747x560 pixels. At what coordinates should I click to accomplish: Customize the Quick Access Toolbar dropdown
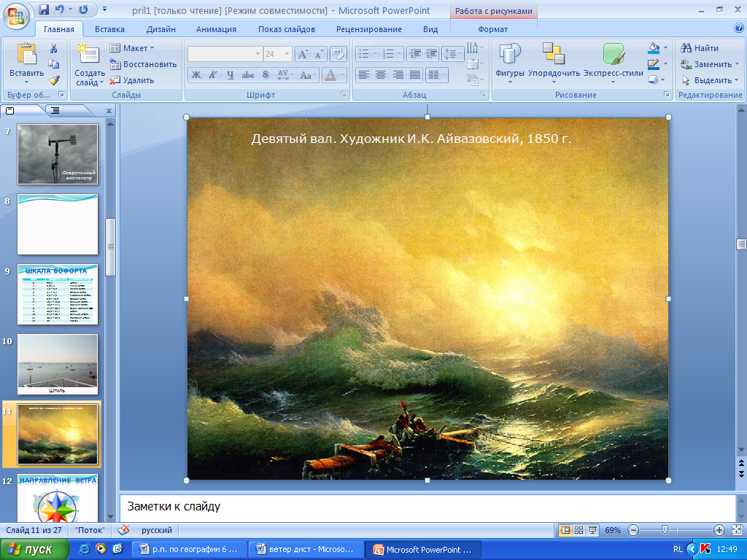pyautogui.click(x=104, y=9)
